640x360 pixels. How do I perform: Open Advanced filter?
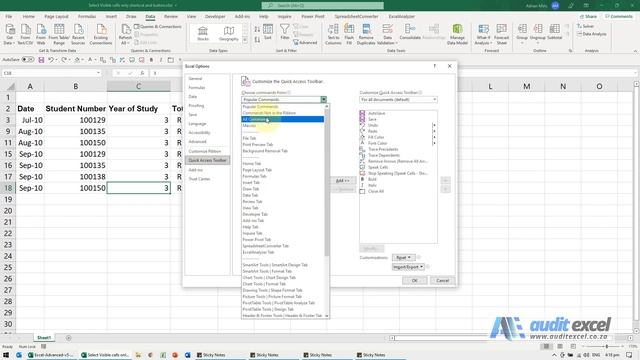point(305,42)
